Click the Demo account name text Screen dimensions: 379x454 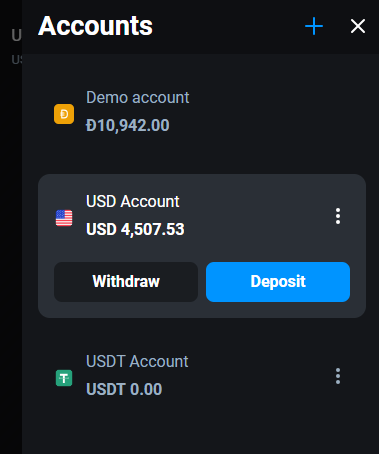pos(138,98)
